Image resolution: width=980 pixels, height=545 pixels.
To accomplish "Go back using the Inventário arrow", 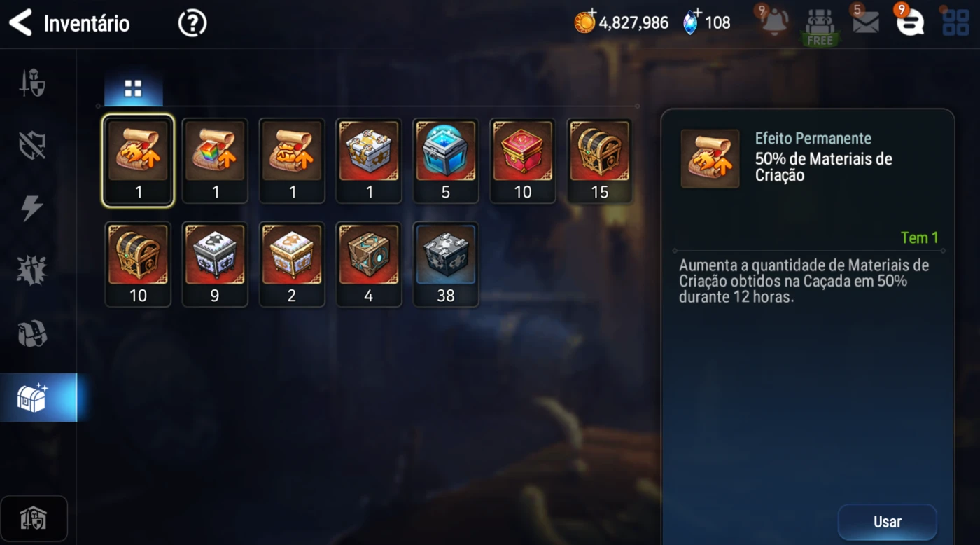I will pos(20,23).
